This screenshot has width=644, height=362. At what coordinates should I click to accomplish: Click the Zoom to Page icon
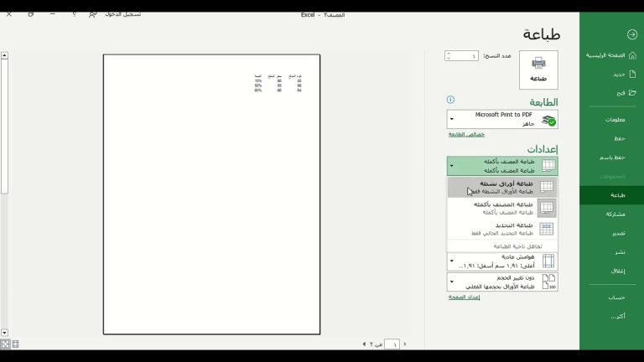[x=5, y=344]
